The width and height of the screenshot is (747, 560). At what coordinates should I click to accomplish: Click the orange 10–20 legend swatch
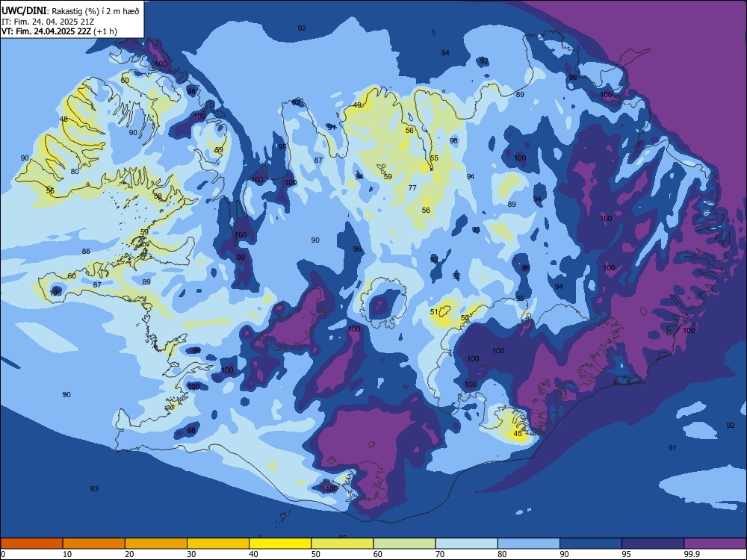pyautogui.click(x=94, y=544)
